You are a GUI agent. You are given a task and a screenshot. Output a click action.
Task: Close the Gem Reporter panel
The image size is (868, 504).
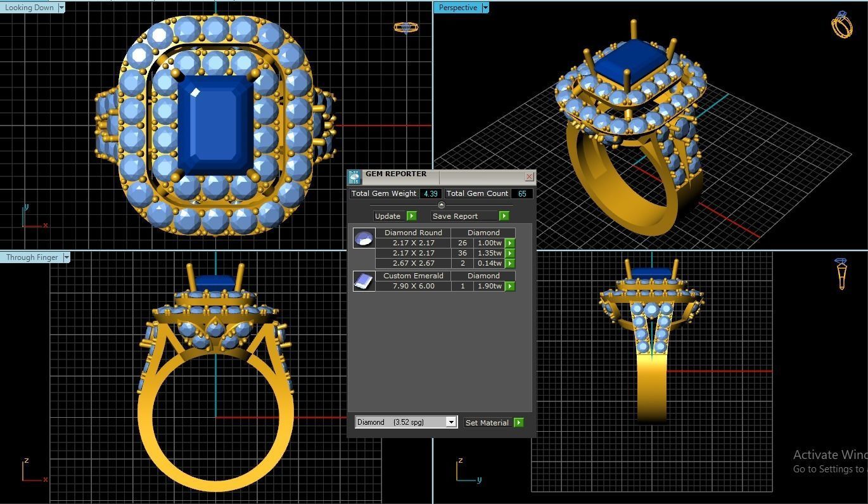[x=529, y=176]
